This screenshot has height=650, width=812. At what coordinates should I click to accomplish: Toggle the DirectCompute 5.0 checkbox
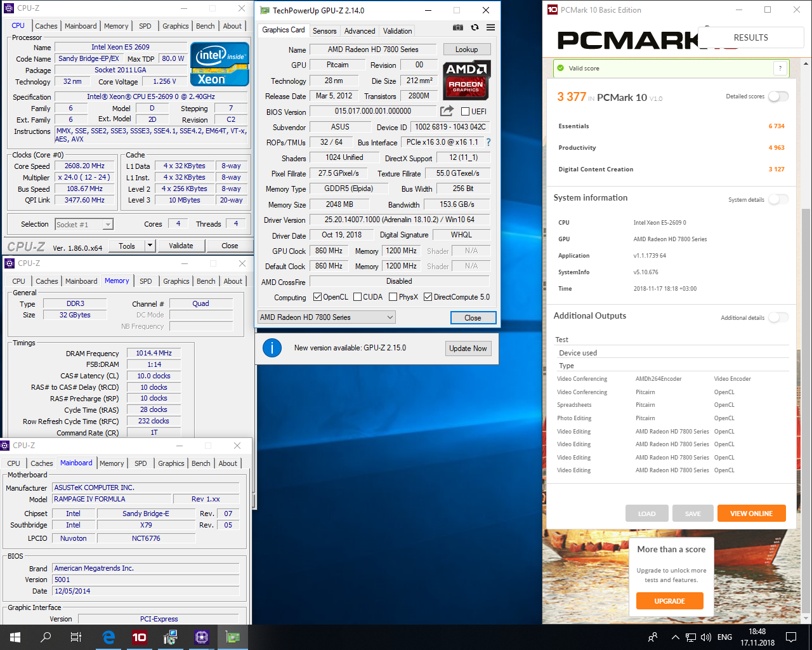coord(428,297)
